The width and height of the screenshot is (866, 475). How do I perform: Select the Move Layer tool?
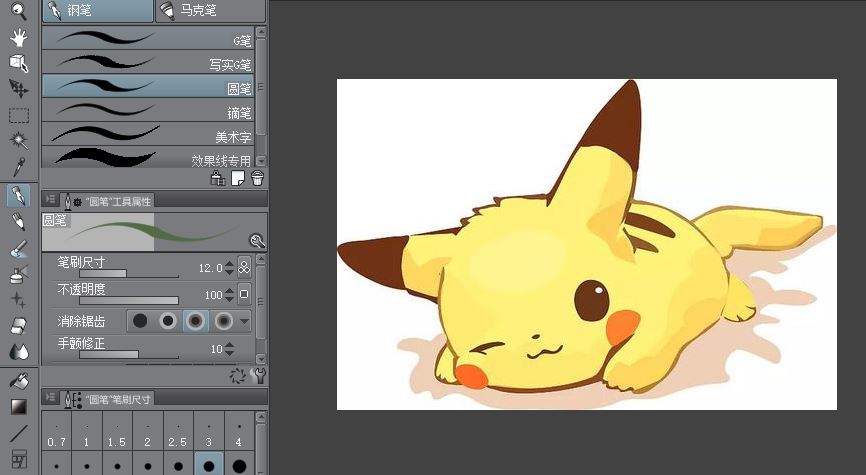(x=19, y=88)
